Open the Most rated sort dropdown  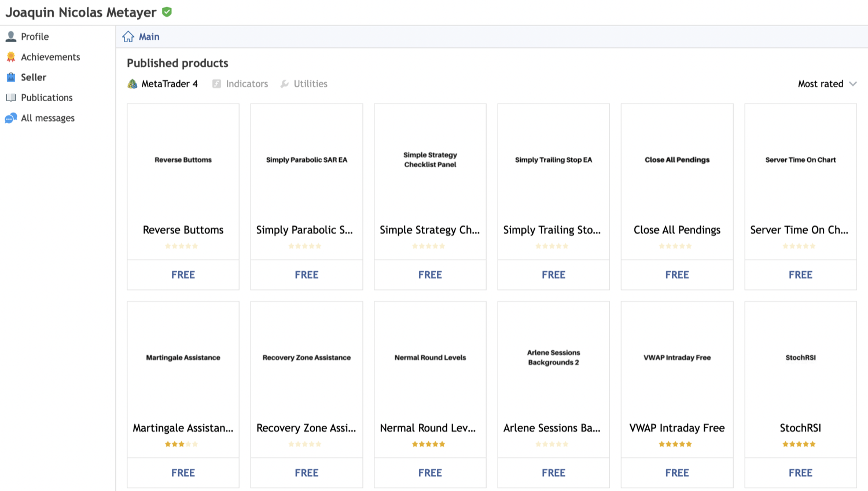point(820,84)
